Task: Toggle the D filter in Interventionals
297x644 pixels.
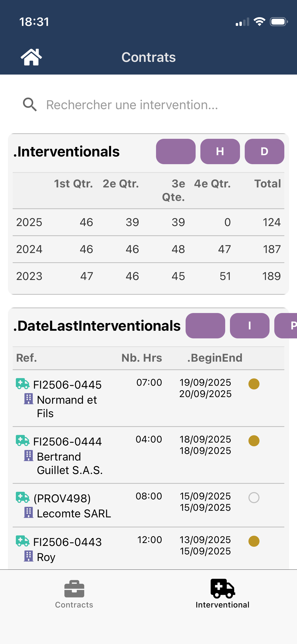Action: 264,151
